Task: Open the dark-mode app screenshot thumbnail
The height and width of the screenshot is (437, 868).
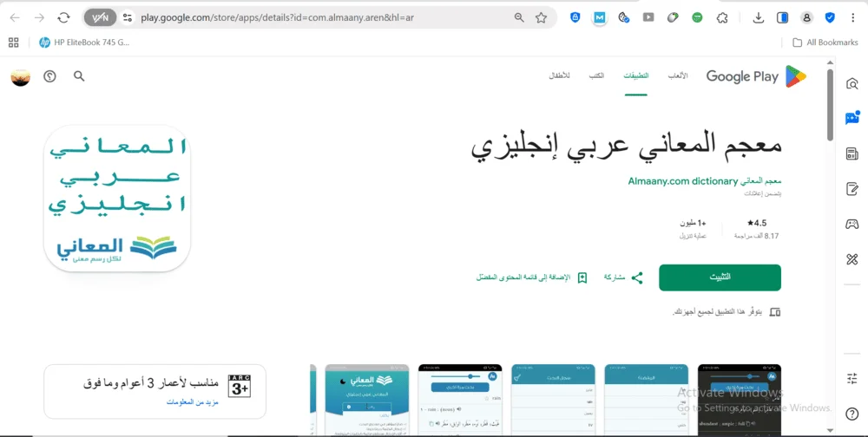Action: [740, 400]
